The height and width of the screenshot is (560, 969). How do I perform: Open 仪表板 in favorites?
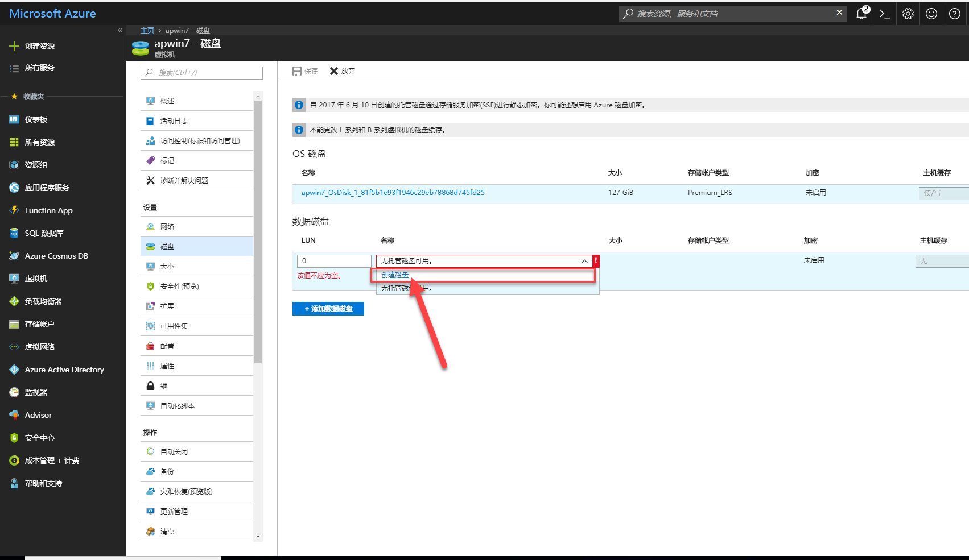click(36, 119)
